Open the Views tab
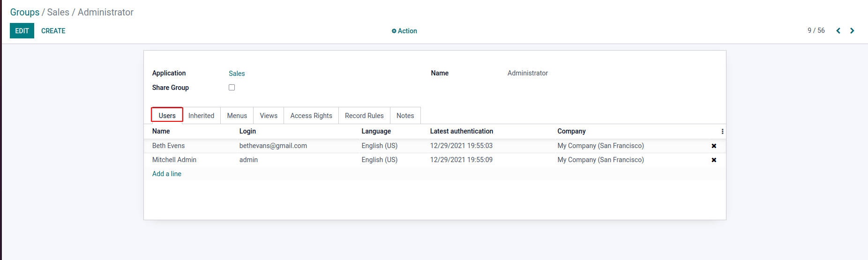 (269, 116)
